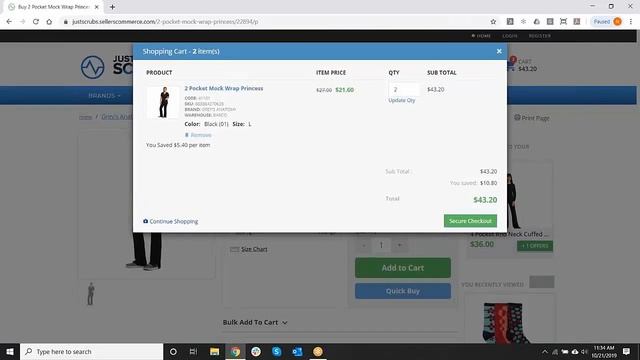Click the Quick Buy button
The height and width of the screenshot is (360, 640).
[x=403, y=291]
